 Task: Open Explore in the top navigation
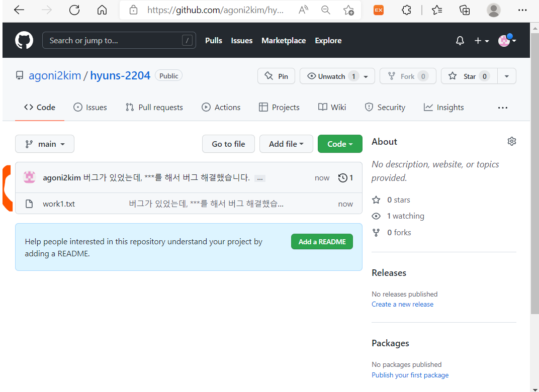(x=328, y=41)
